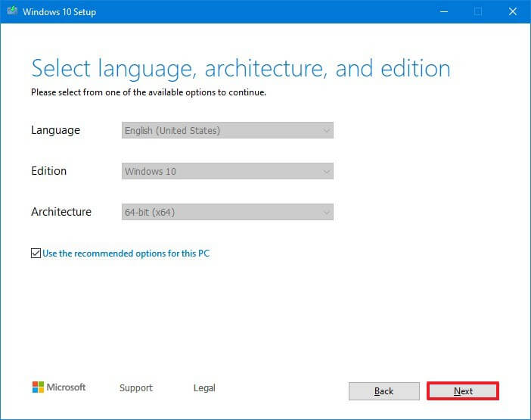
Task: Click the Windows 10 Setup title bar icon
Action: [x=14, y=12]
